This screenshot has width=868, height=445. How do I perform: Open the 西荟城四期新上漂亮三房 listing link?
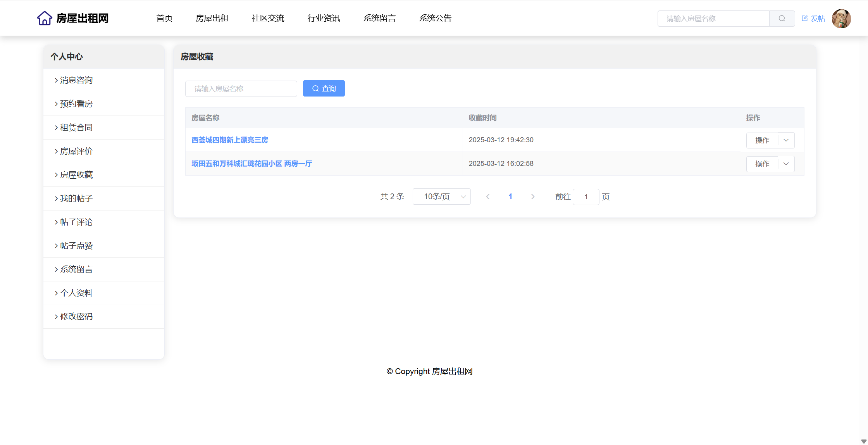[229, 140]
